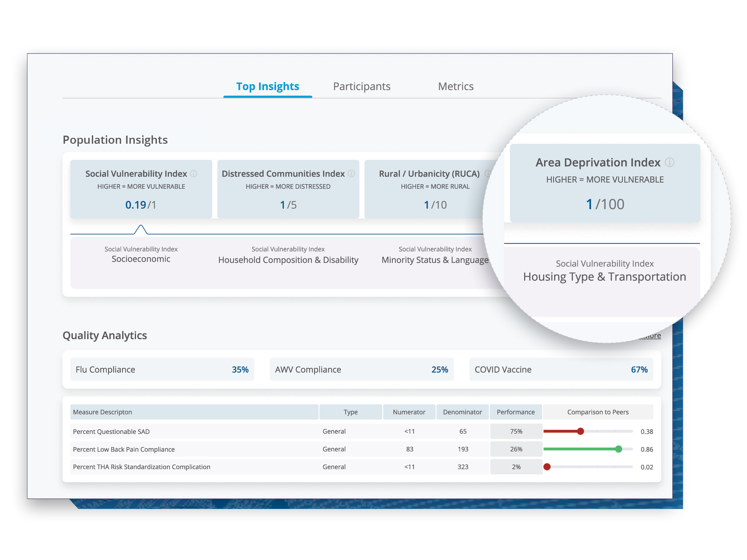The image size is (747, 560).
Task: Click the red Questionable SAD comparison slider handle
Action: [580, 431]
